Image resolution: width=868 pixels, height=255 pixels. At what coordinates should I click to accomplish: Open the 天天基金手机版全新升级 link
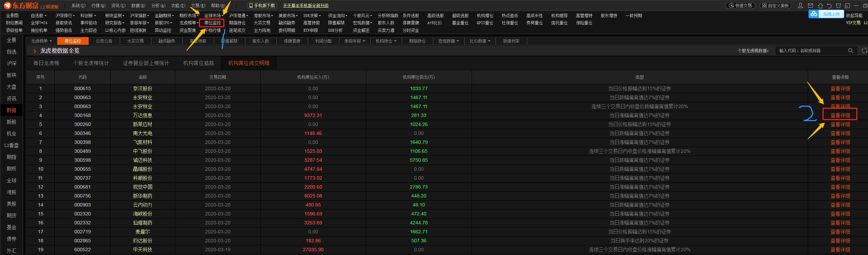pyautogui.click(x=306, y=6)
